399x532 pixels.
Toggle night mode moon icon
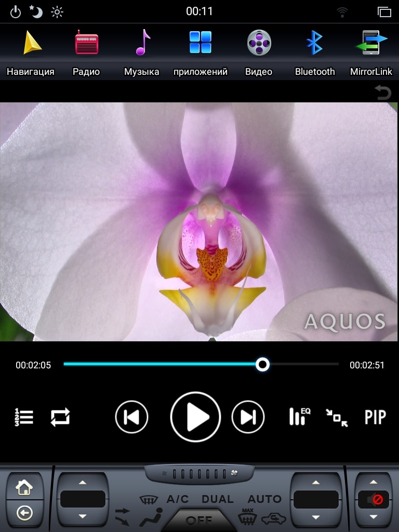(36, 12)
